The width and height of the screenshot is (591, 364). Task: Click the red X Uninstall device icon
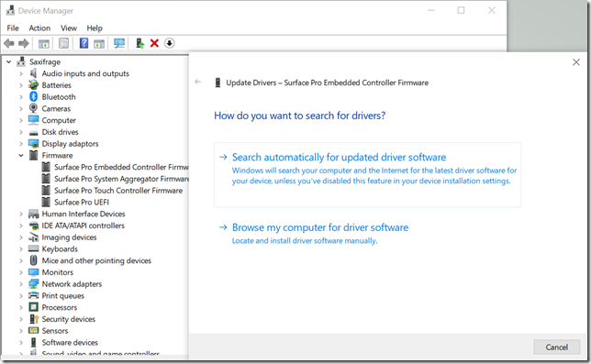(x=154, y=43)
